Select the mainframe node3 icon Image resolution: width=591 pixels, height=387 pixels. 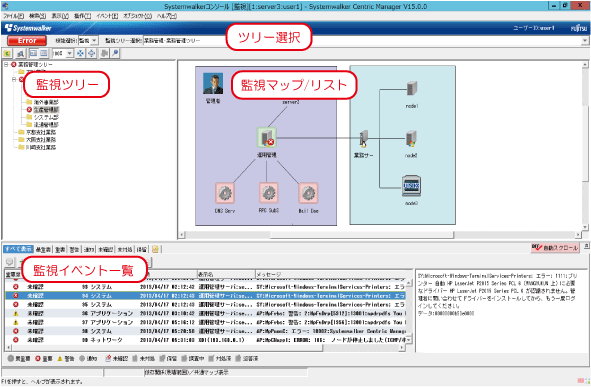click(x=411, y=186)
